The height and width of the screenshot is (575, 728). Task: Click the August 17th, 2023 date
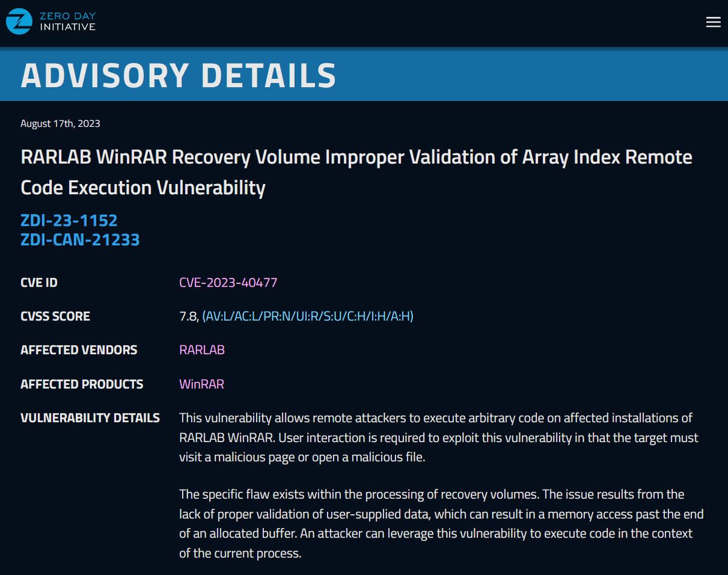(60, 123)
